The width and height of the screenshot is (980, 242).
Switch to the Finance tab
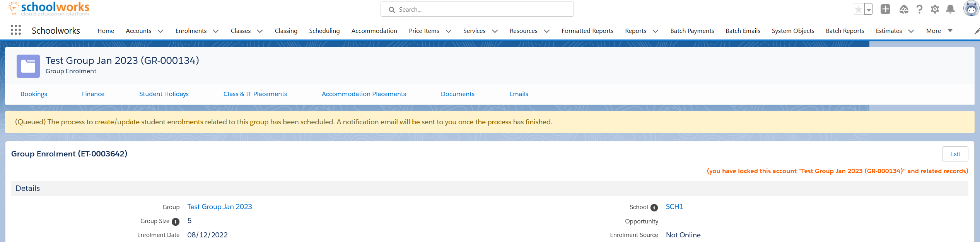(93, 94)
